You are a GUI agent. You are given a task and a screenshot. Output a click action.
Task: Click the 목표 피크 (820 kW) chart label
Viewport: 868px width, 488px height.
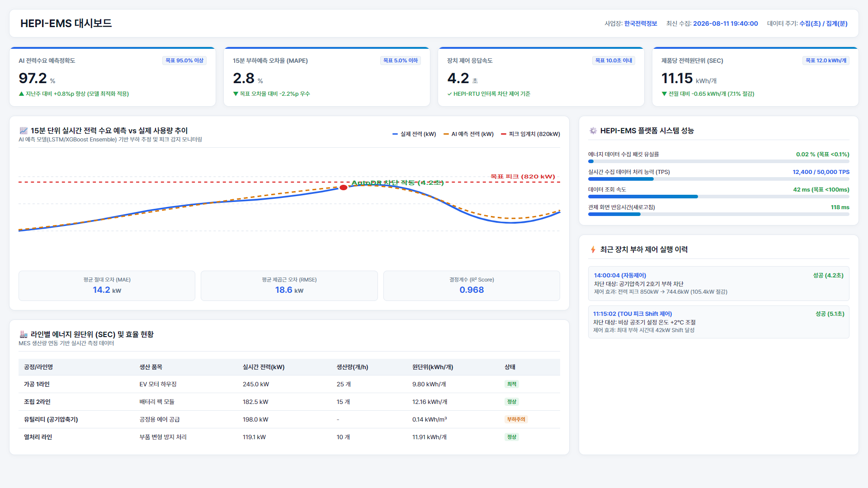tap(523, 177)
